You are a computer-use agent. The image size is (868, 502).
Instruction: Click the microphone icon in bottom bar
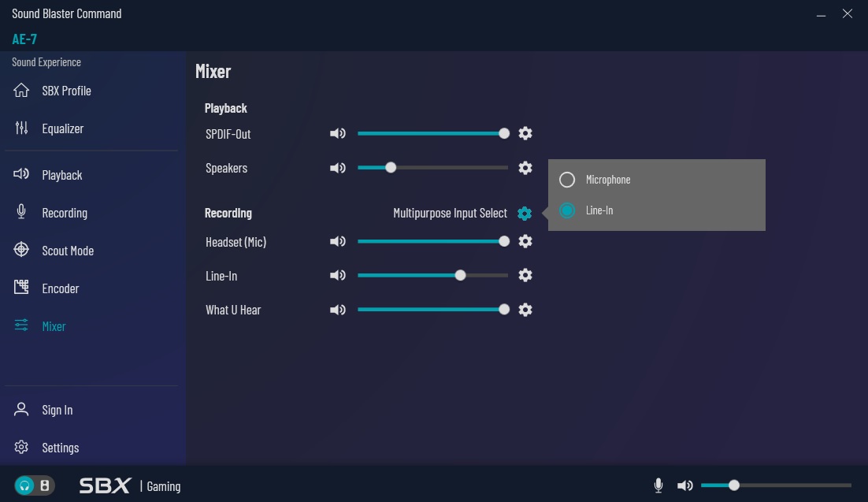click(658, 485)
